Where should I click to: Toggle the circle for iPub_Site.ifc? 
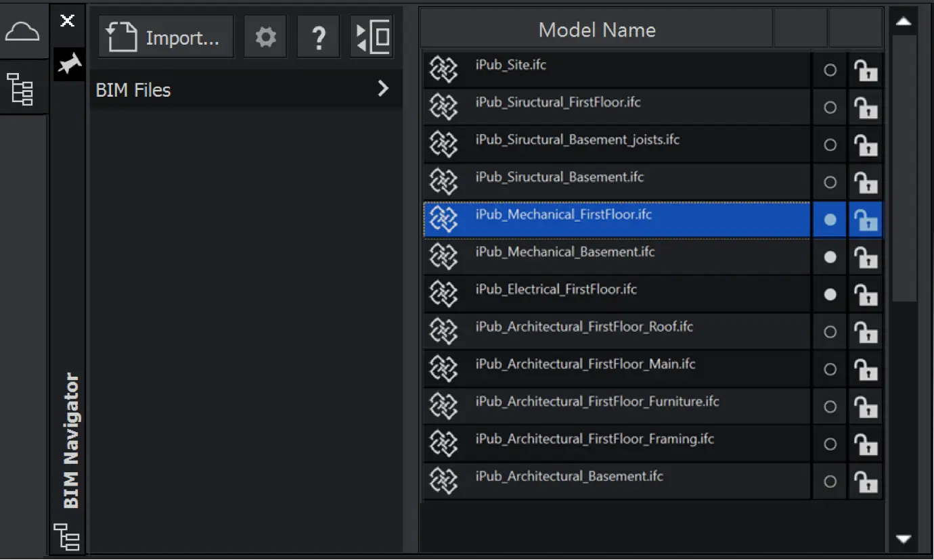pyautogui.click(x=830, y=70)
